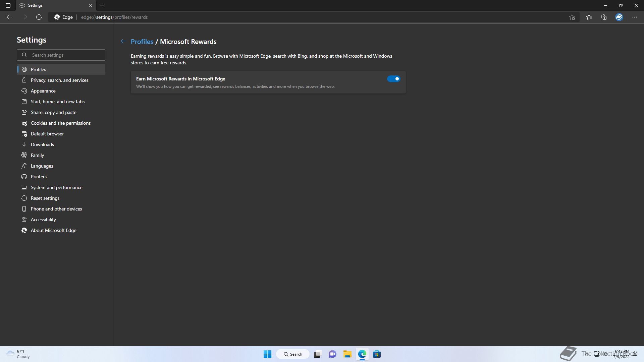Open Appearance settings

61,91
